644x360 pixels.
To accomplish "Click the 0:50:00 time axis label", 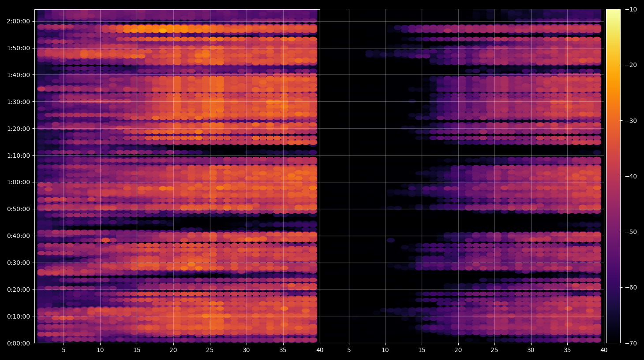I will (x=18, y=209).
